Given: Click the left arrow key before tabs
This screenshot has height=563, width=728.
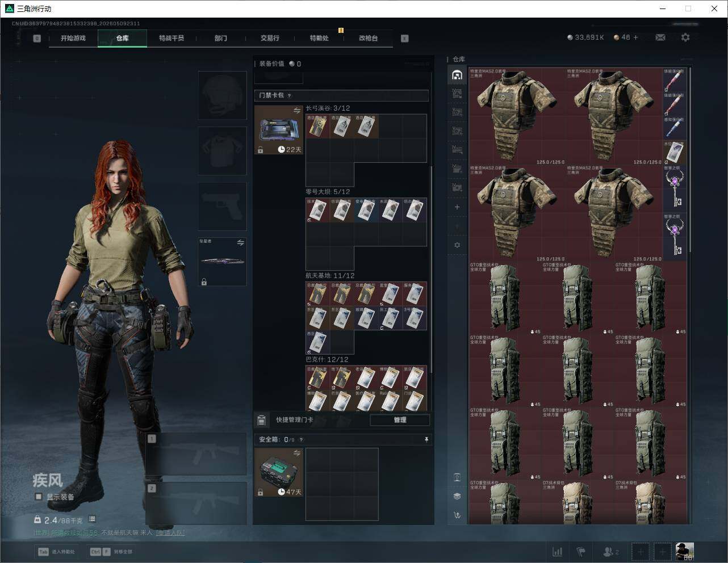Looking at the screenshot, I should (x=37, y=39).
